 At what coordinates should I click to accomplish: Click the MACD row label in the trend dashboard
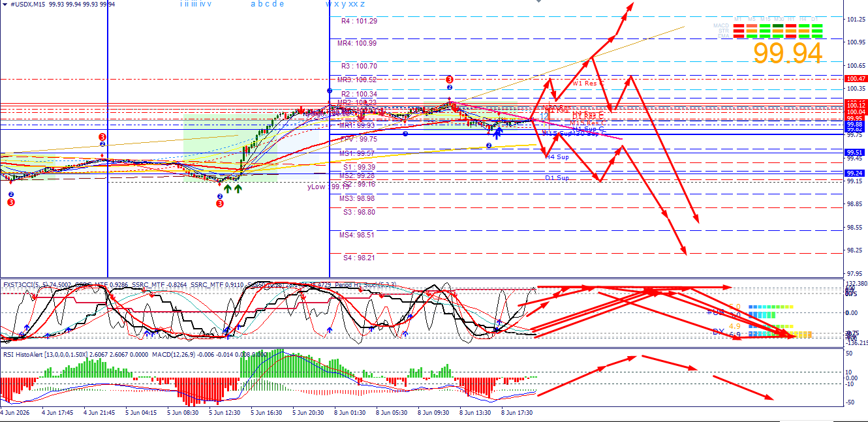pos(722,25)
